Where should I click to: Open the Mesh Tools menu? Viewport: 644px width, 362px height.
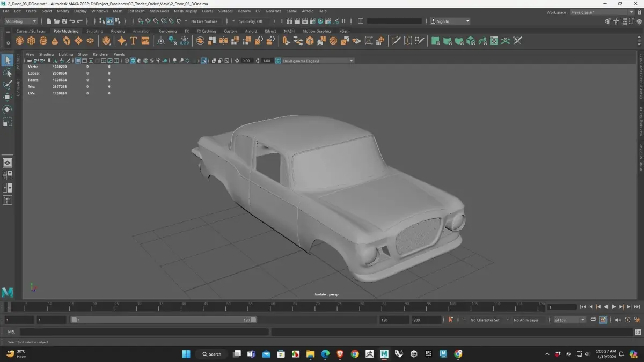click(159, 11)
